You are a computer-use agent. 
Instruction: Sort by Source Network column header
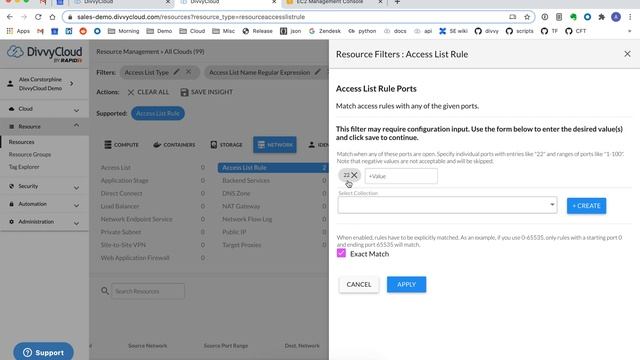pos(147,346)
